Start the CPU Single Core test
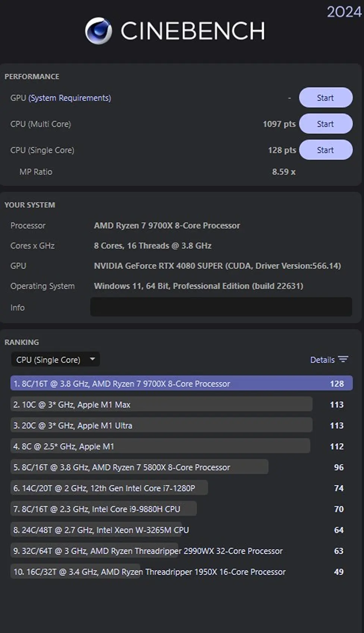364x633 pixels. click(326, 150)
